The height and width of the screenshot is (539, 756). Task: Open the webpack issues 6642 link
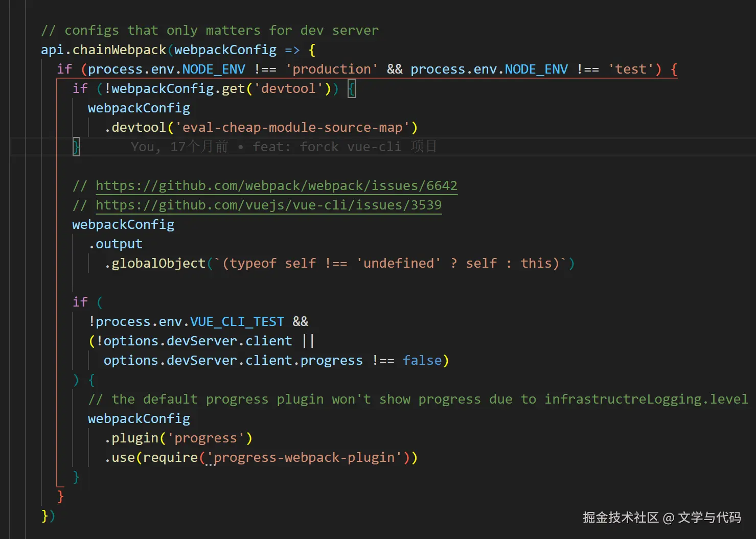(x=276, y=185)
